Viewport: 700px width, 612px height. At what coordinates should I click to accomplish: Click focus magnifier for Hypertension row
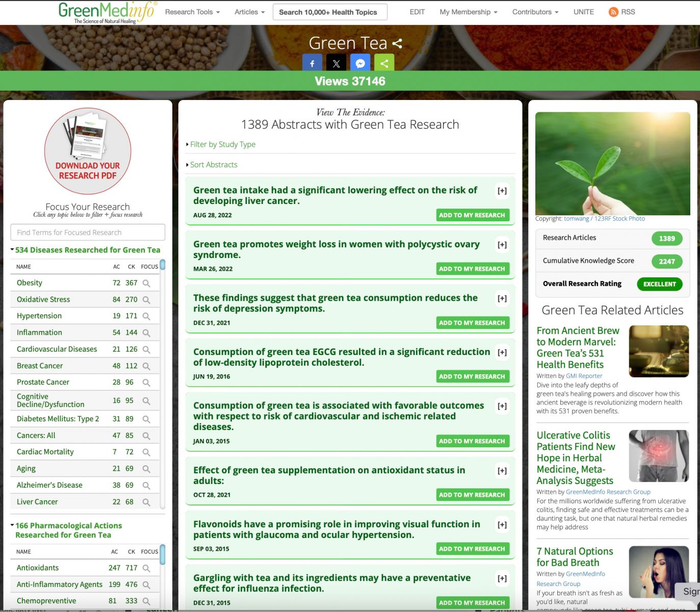point(146,316)
